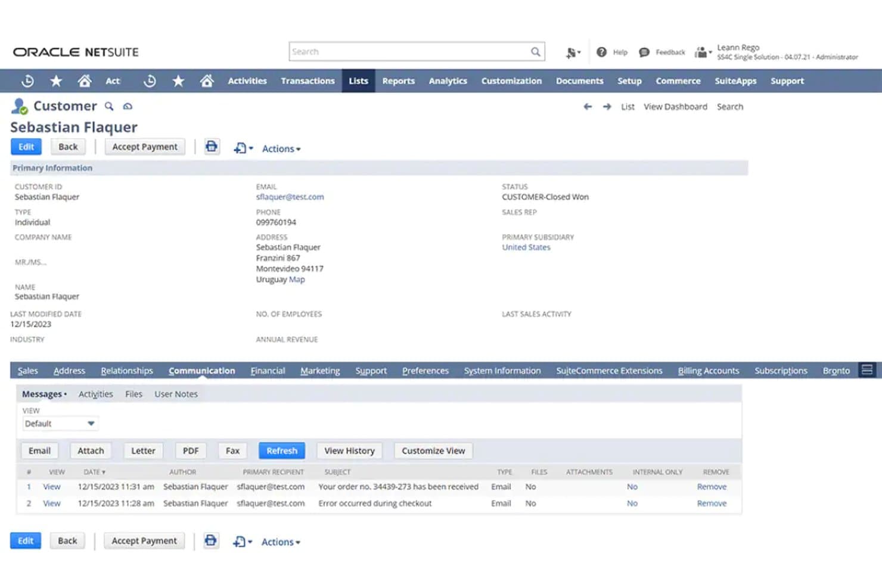Click the print icon in top button row
882x588 pixels.
pyautogui.click(x=212, y=147)
